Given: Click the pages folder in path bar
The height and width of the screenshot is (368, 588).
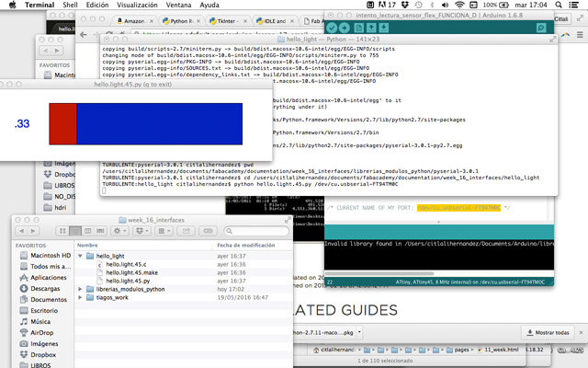Looking at the screenshot, I should click(458, 350).
